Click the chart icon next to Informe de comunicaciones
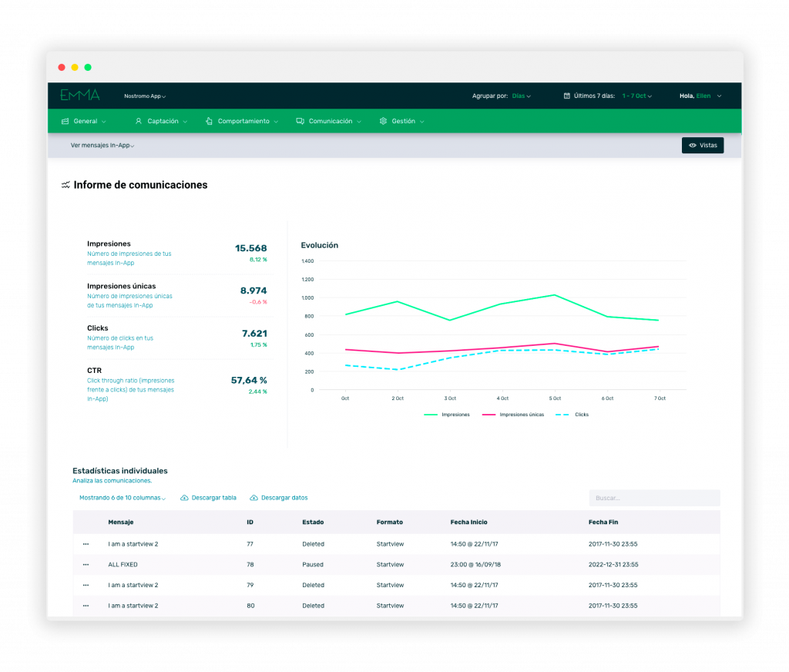 (x=64, y=185)
